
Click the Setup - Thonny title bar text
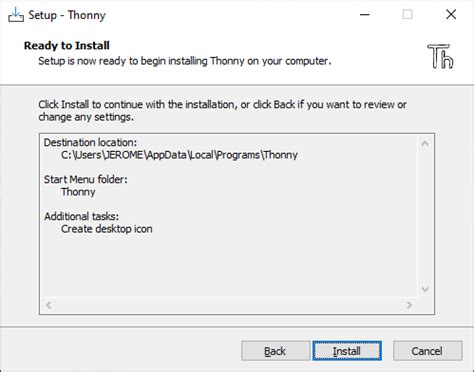67,15
